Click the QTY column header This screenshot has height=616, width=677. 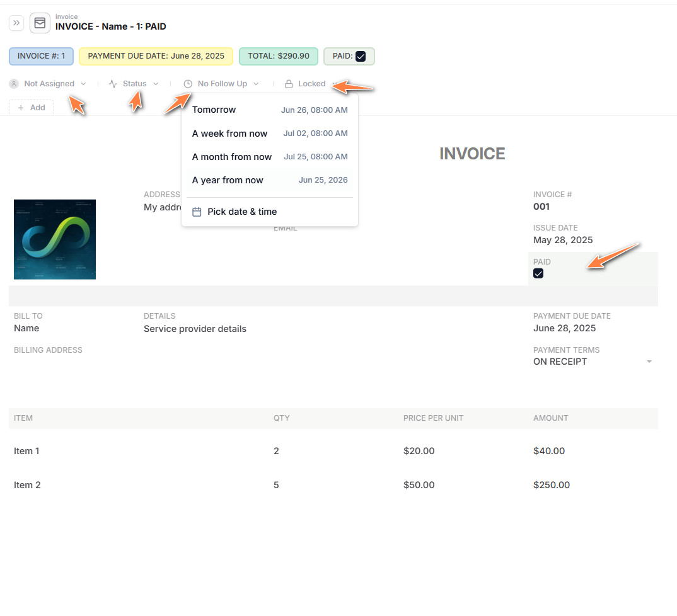282,418
